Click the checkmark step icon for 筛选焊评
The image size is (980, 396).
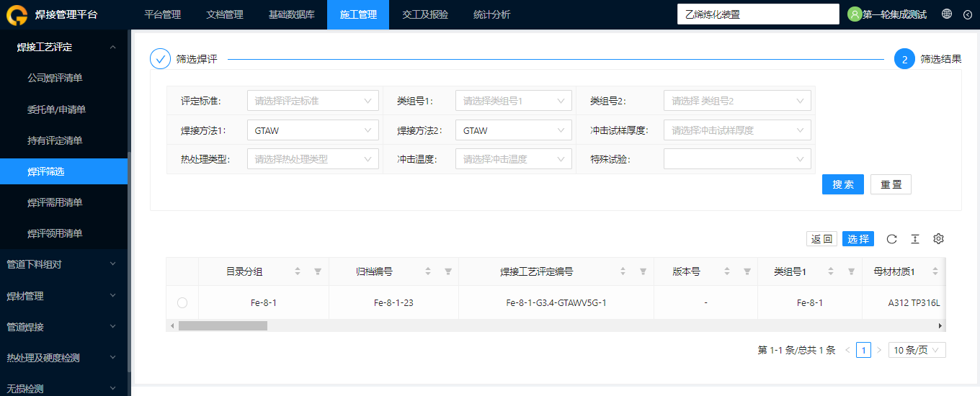coord(161,59)
